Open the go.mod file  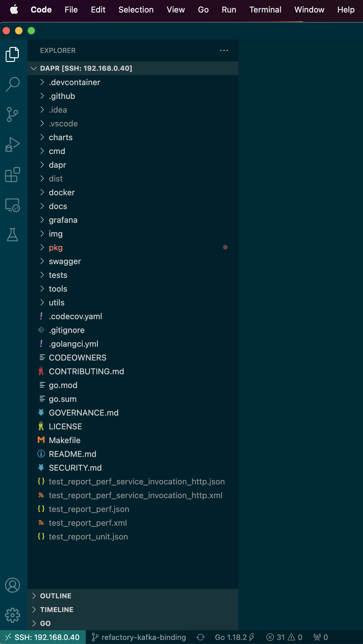(133, 385)
